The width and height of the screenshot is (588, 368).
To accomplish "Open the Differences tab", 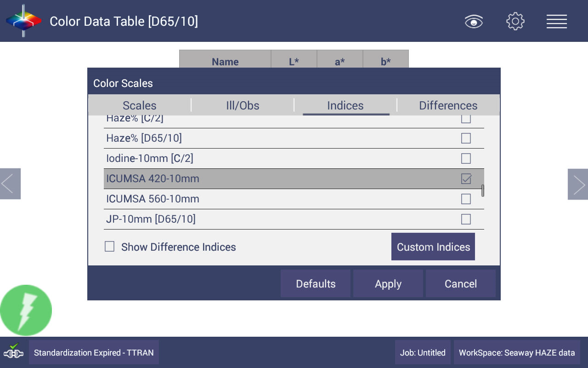I will [448, 106].
